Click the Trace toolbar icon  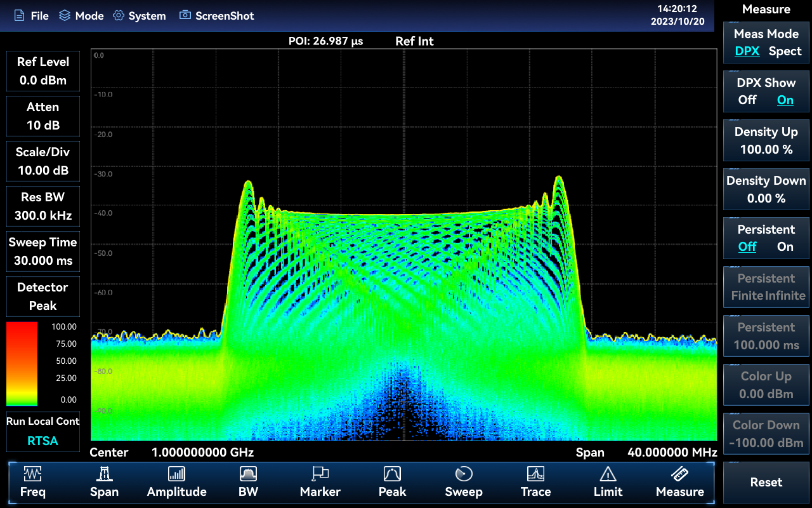coord(535,474)
